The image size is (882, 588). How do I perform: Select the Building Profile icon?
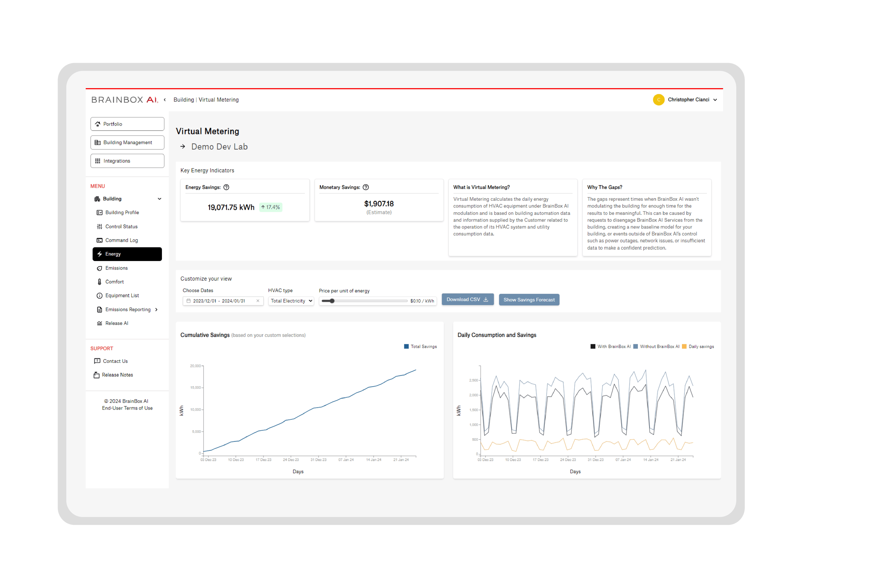pyautogui.click(x=99, y=212)
